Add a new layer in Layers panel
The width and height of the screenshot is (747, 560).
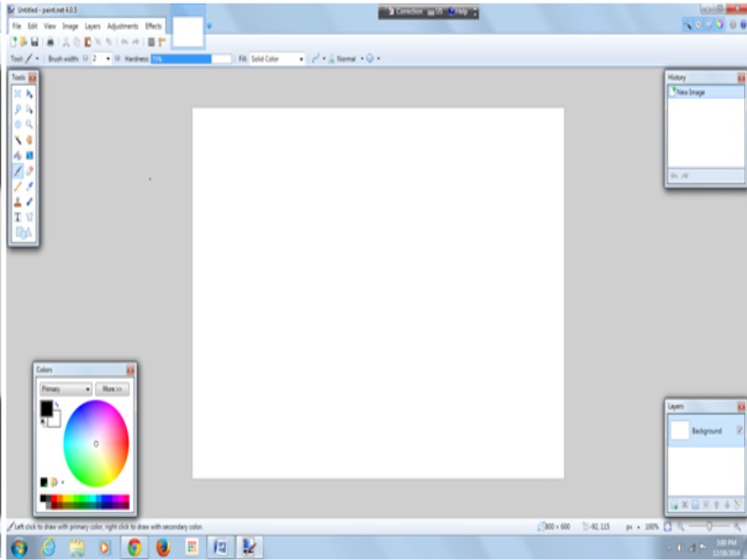673,506
